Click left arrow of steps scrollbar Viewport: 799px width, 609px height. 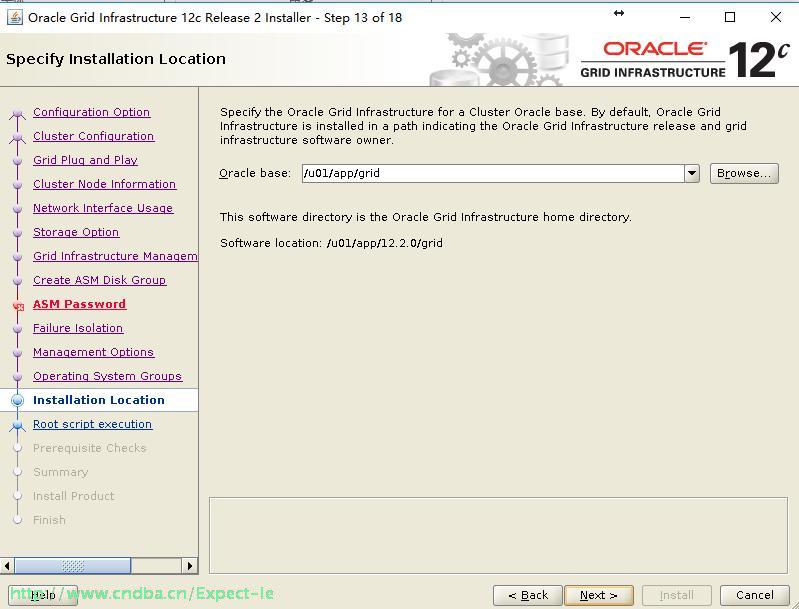tap(7, 566)
